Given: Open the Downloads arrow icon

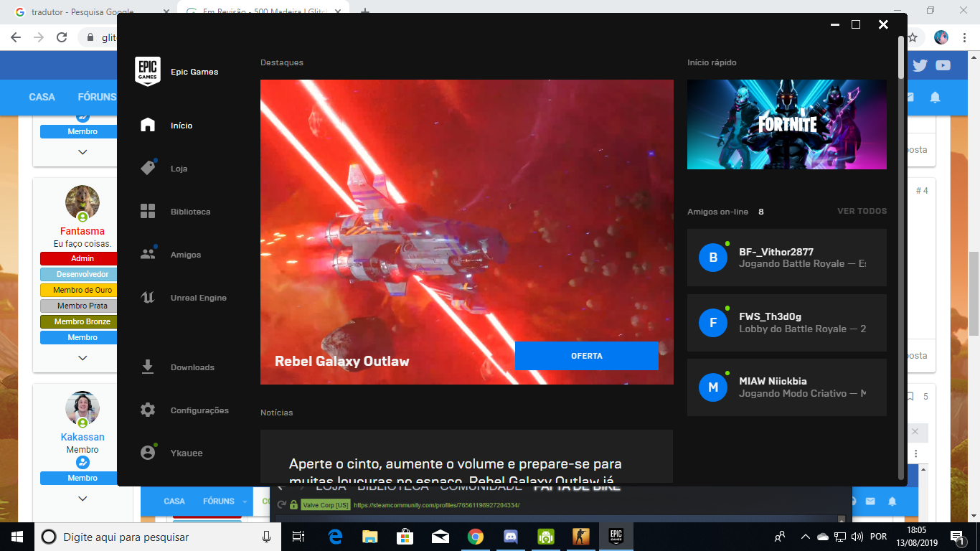Looking at the screenshot, I should 148,367.
